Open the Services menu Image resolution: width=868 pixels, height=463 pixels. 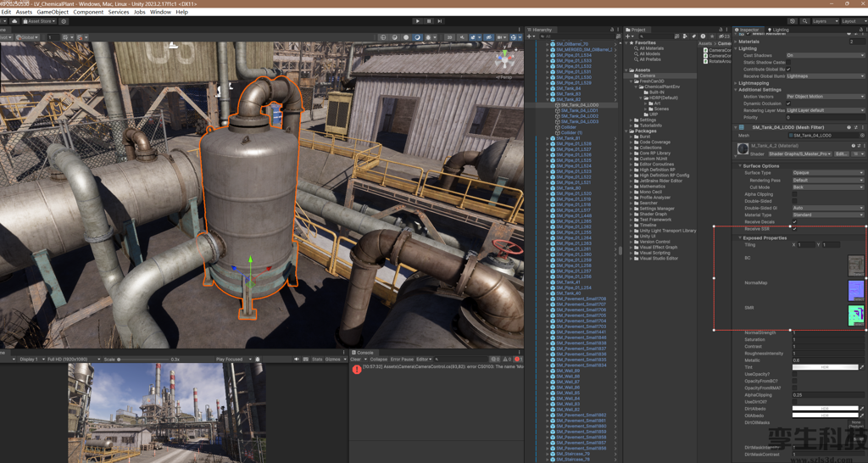[x=119, y=12]
